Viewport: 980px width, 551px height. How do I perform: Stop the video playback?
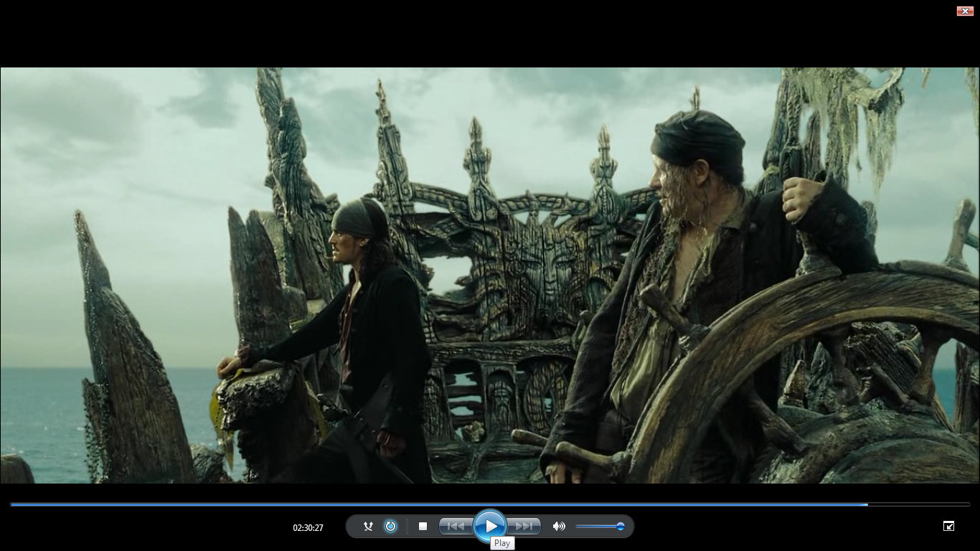[x=423, y=527]
